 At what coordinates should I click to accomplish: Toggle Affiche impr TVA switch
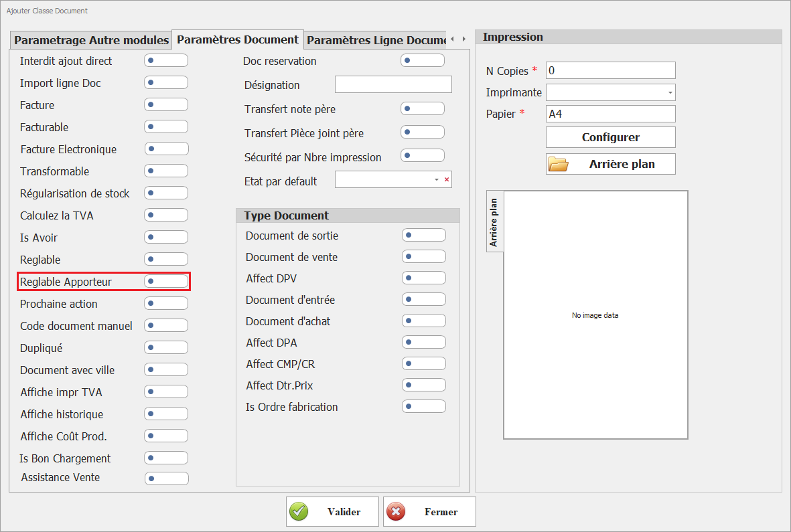[x=166, y=391]
